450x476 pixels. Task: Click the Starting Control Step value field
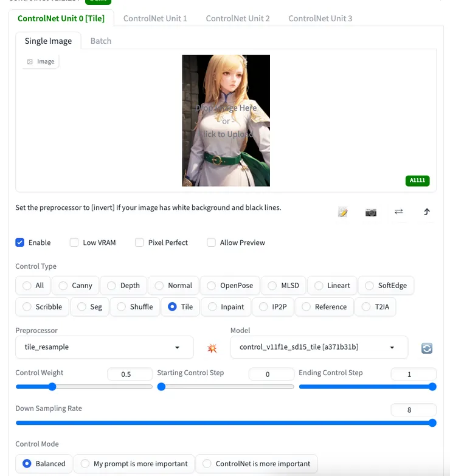[271, 374]
